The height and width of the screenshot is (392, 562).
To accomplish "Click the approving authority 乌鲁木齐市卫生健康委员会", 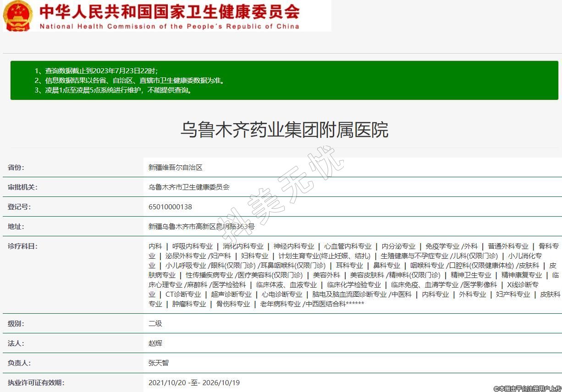I will click(x=189, y=187).
